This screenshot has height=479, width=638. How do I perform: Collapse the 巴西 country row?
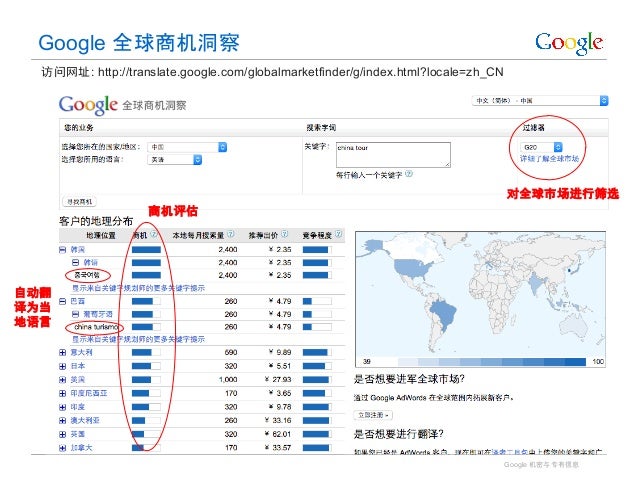(x=63, y=301)
